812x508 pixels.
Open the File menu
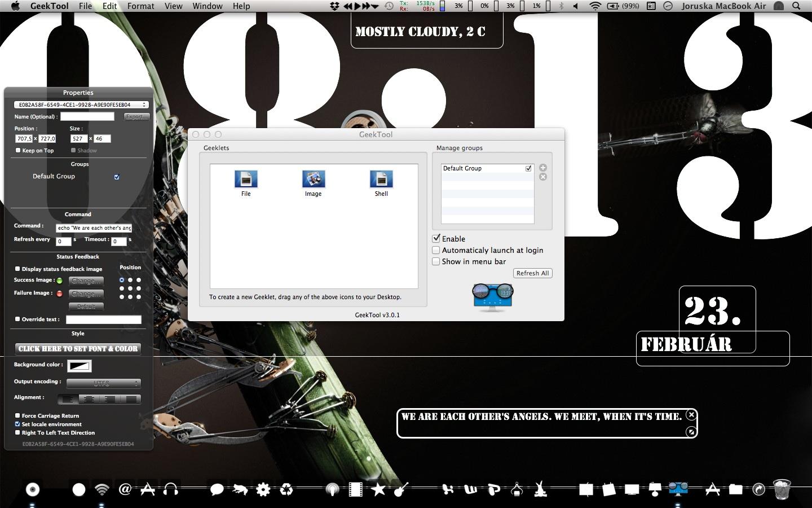coord(86,6)
